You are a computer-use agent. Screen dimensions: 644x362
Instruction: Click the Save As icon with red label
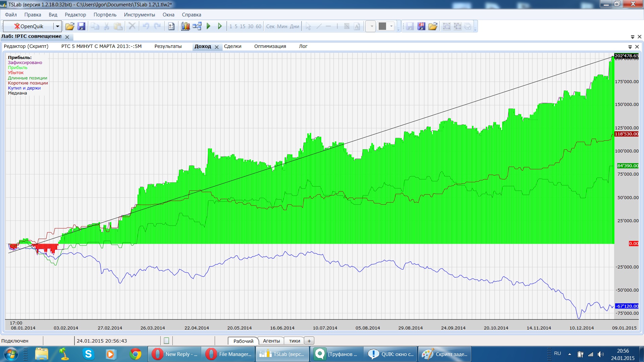tap(421, 26)
